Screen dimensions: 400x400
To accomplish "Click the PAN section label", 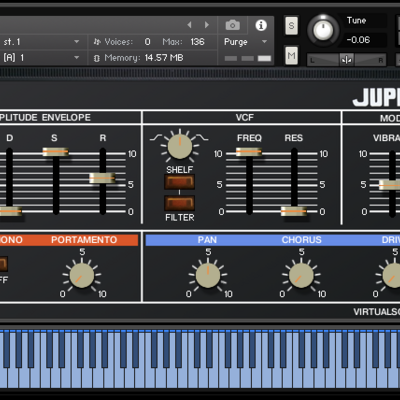I will pos(207,240).
